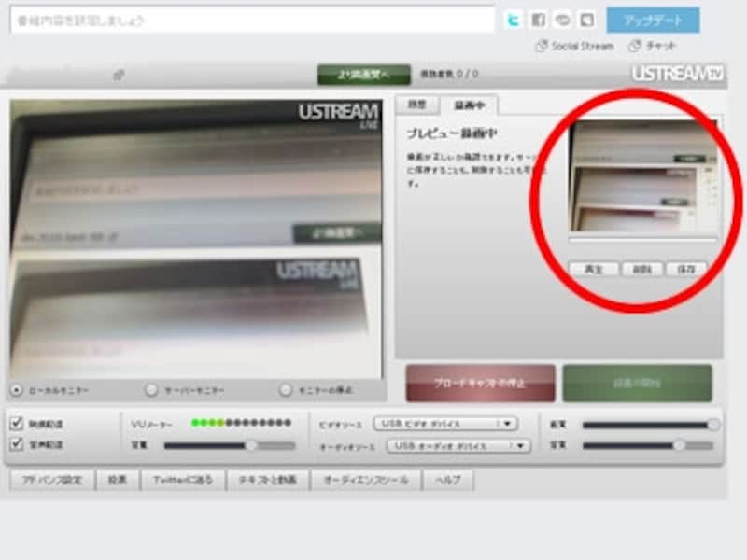Click the green より高画質へ button
This screenshot has height=560, width=747.
pos(364,75)
